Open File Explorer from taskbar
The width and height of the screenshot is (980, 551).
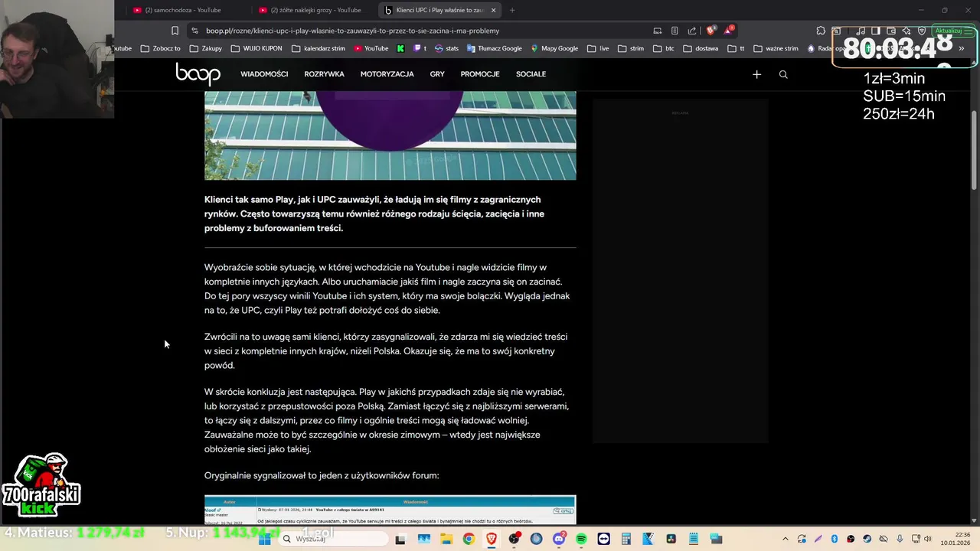446,539
